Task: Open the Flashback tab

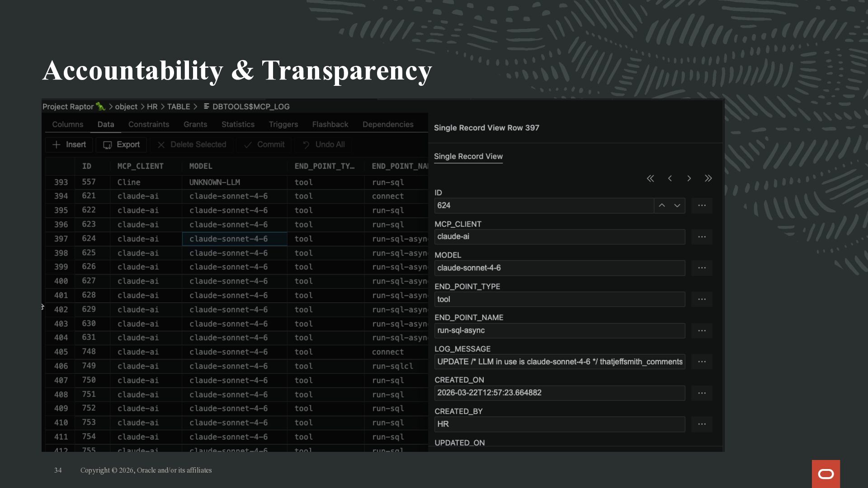Action: click(330, 124)
